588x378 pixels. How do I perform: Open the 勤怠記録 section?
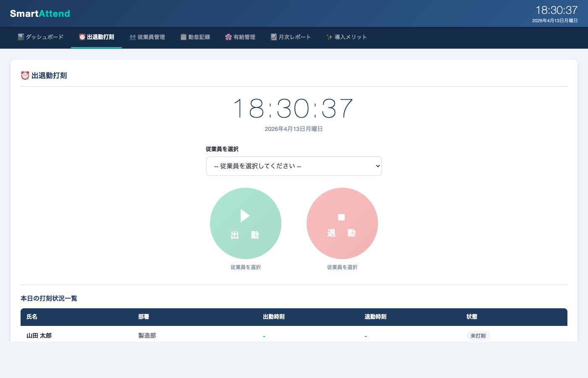195,37
